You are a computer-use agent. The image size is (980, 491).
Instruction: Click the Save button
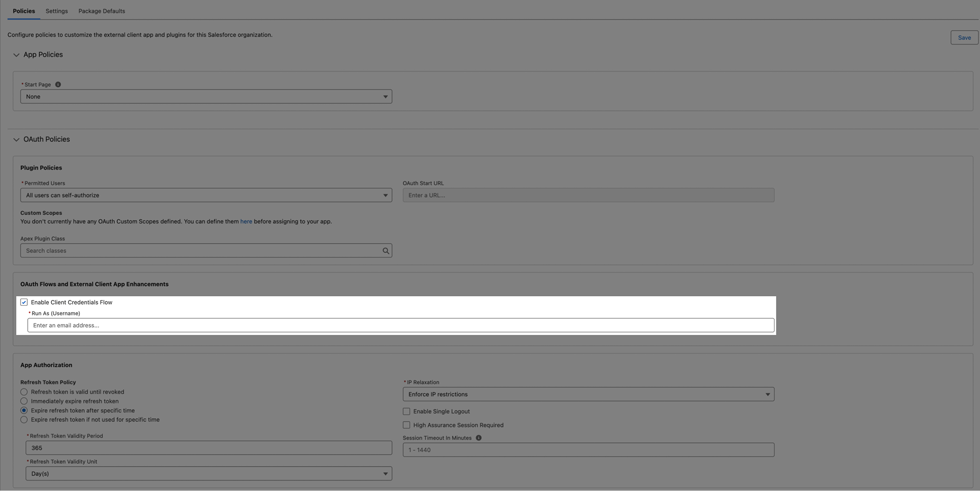pyautogui.click(x=964, y=37)
